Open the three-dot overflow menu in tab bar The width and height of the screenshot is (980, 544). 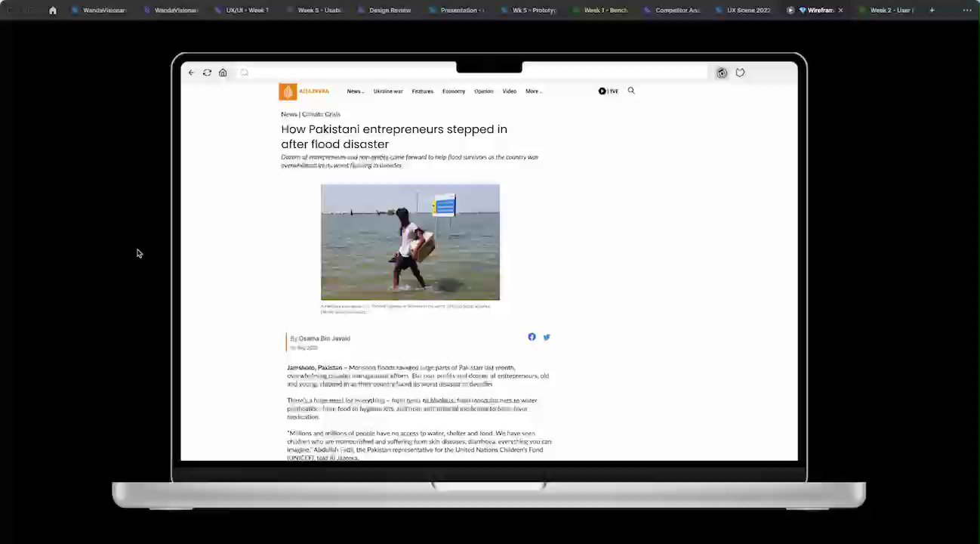click(x=967, y=11)
